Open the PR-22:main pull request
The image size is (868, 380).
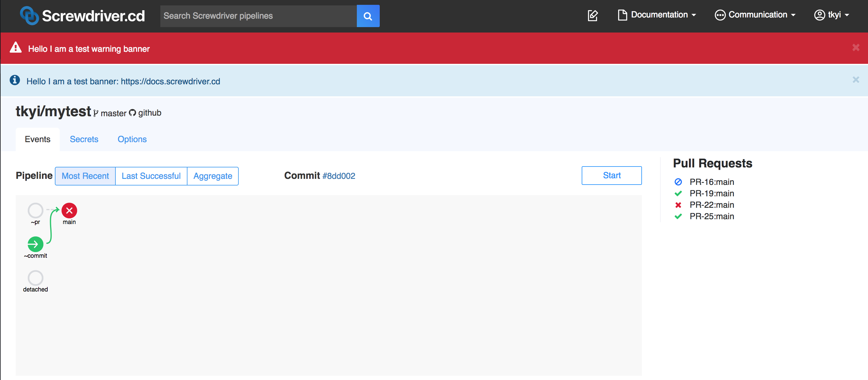coord(712,205)
